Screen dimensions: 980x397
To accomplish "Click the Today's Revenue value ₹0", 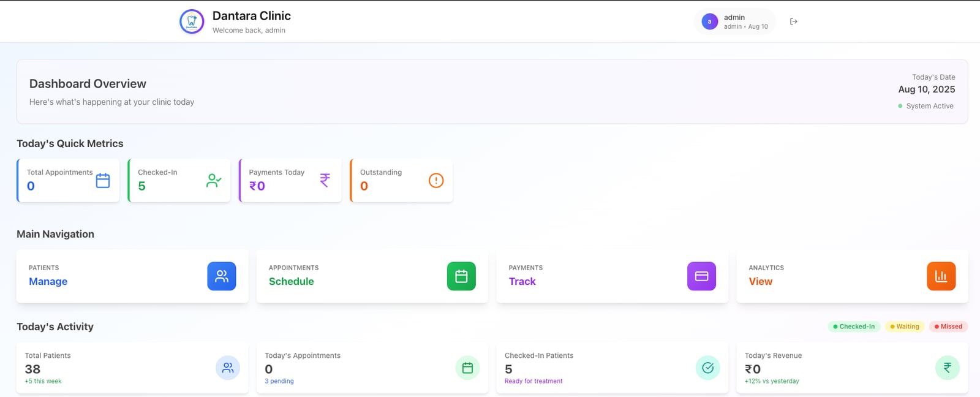I will [753, 369].
